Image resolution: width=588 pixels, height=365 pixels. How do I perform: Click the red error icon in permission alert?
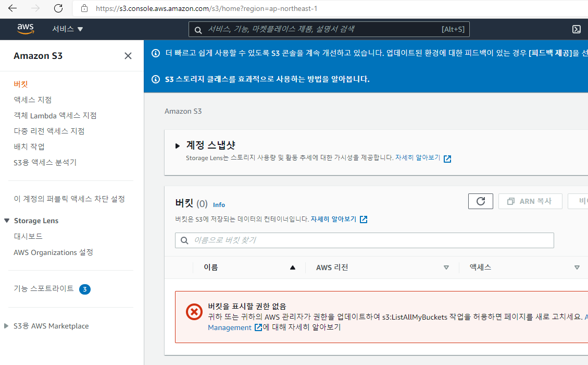point(194,312)
